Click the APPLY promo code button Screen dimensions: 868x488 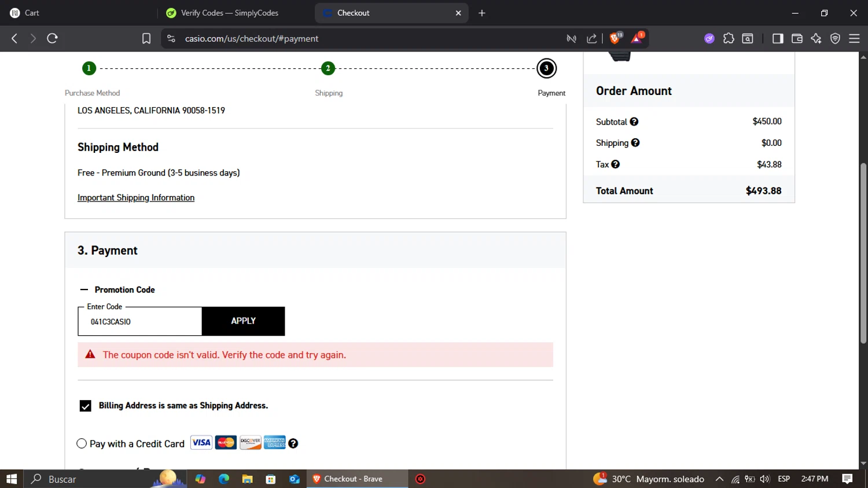point(243,321)
